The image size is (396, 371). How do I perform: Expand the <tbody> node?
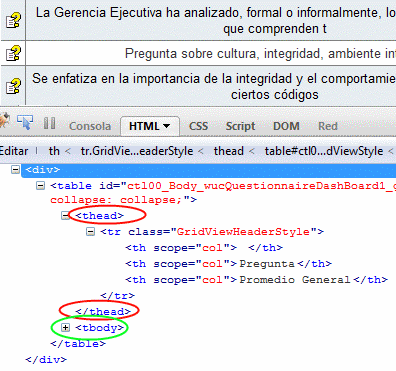pos(65,328)
